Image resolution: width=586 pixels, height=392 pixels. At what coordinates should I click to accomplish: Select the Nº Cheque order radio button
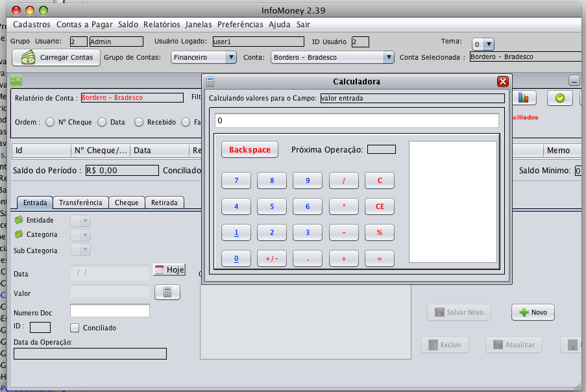[50, 122]
